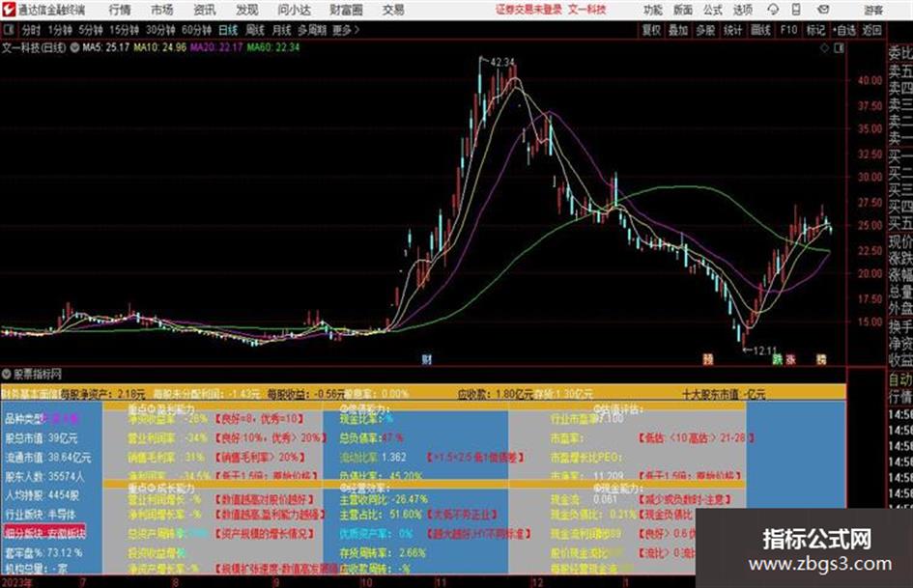The height and width of the screenshot is (588, 913).
Task: Open the 版面 menu
Action: pos(682,10)
